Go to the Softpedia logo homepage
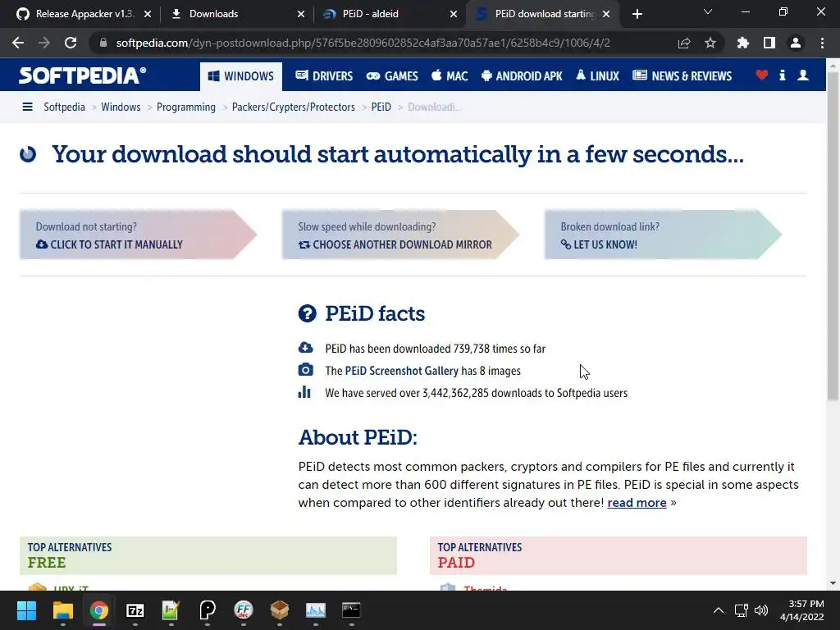Viewport: 840px width, 630px height. 83,75
